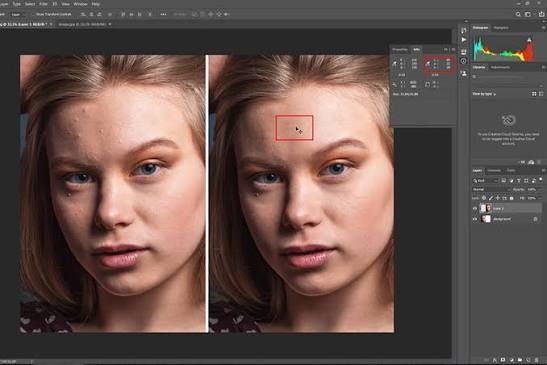
Task: Hide the Background layer eye icon
Action: click(x=475, y=219)
